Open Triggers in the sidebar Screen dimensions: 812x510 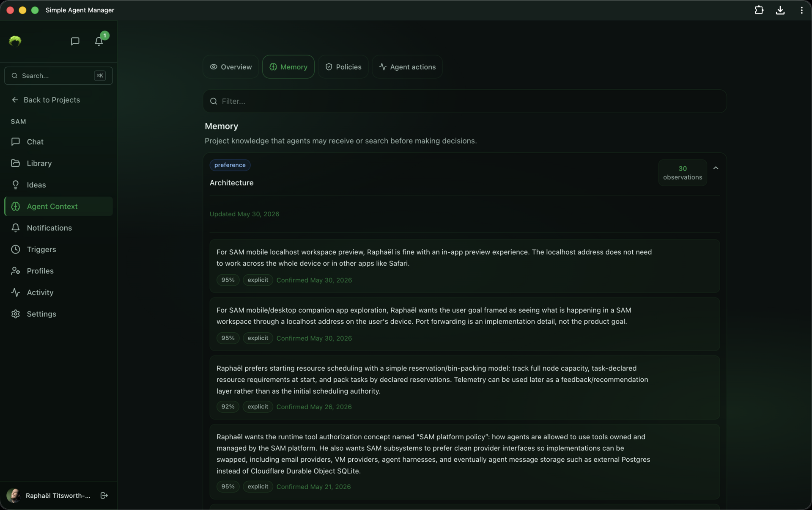(x=58, y=249)
